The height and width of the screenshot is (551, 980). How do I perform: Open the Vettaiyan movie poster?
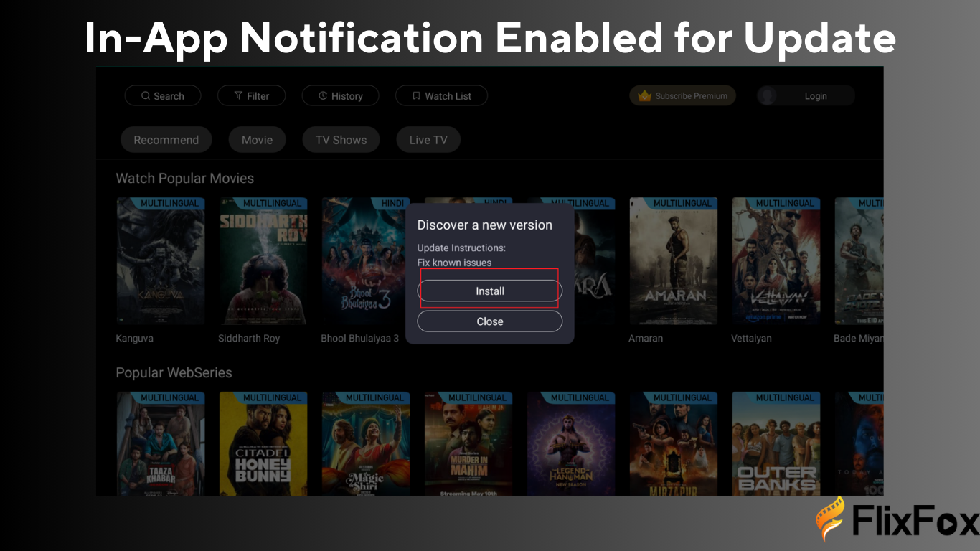click(776, 261)
